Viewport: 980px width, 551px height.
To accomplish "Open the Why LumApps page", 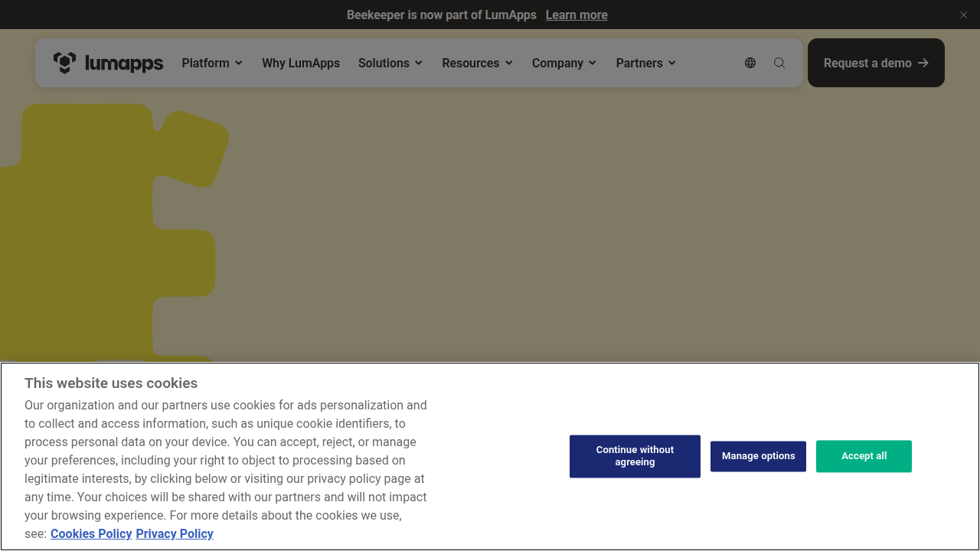I will (301, 63).
